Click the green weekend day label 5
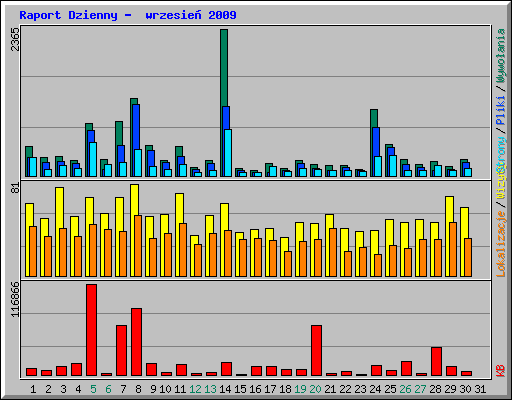The height and width of the screenshot is (400, 512). tap(93, 389)
